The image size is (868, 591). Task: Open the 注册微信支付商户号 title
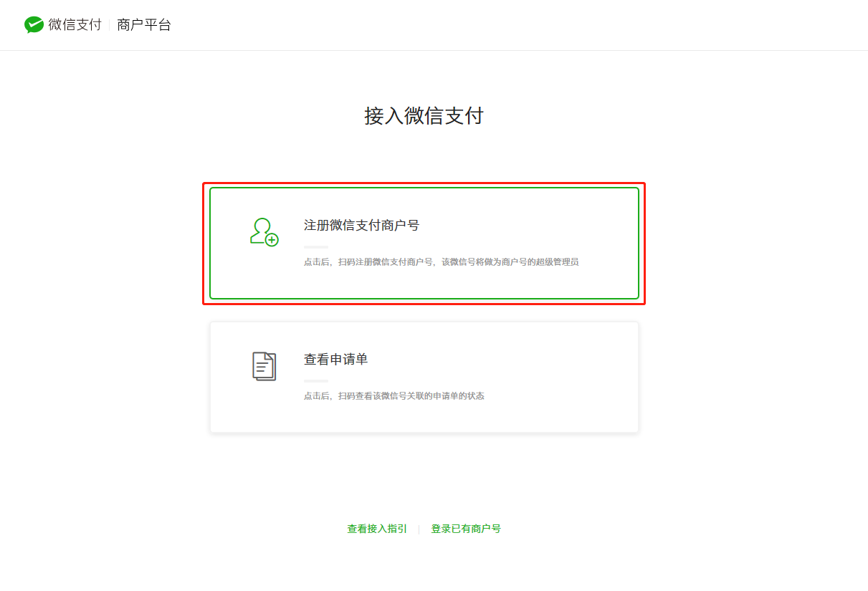[361, 225]
